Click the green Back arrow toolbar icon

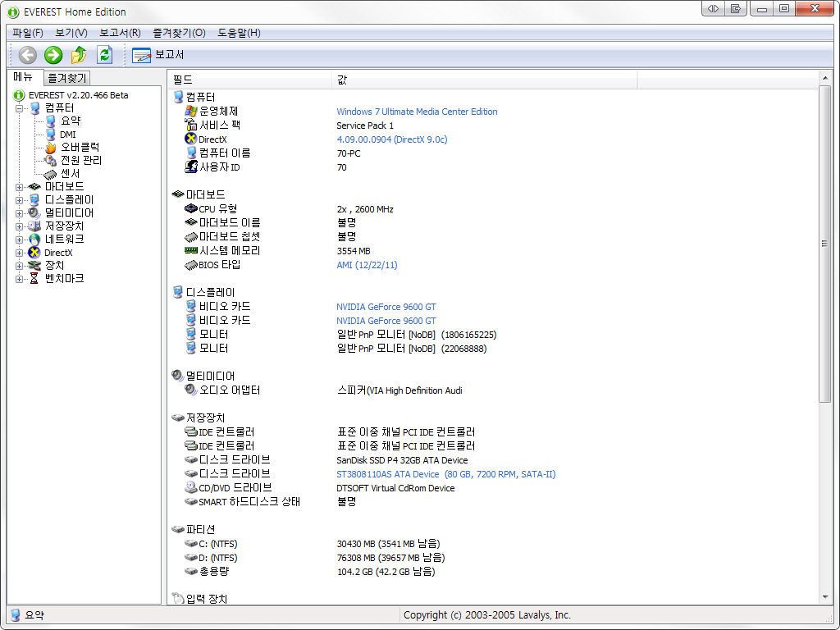[x=28, y=55]
